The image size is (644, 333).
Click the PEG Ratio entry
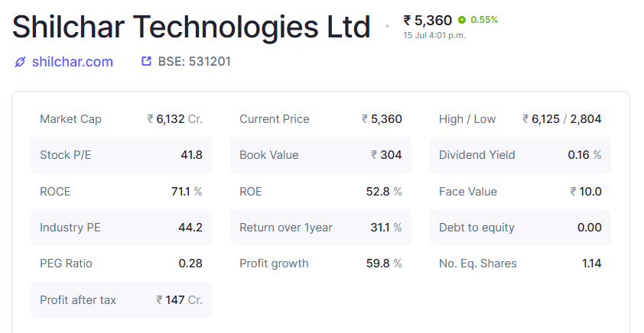click(121, 263)
